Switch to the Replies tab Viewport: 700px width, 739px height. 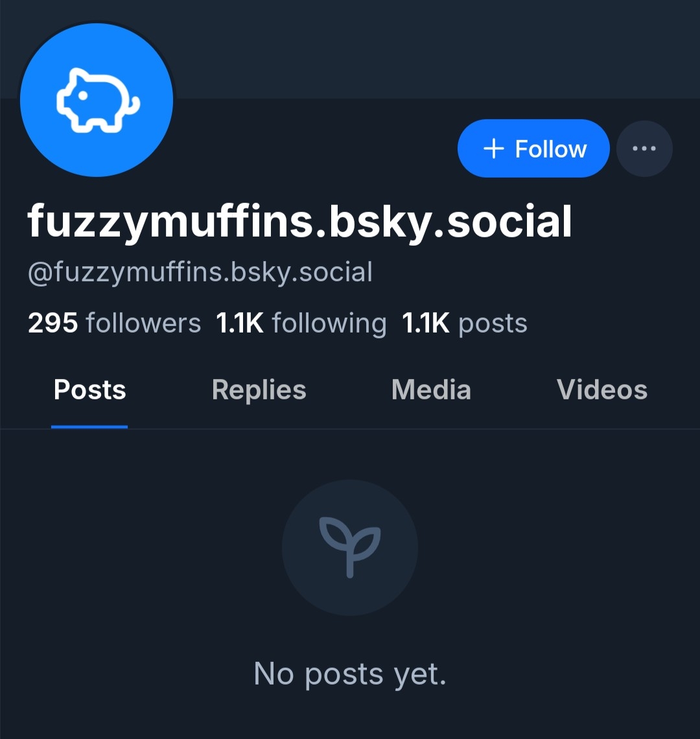(259, 390)
